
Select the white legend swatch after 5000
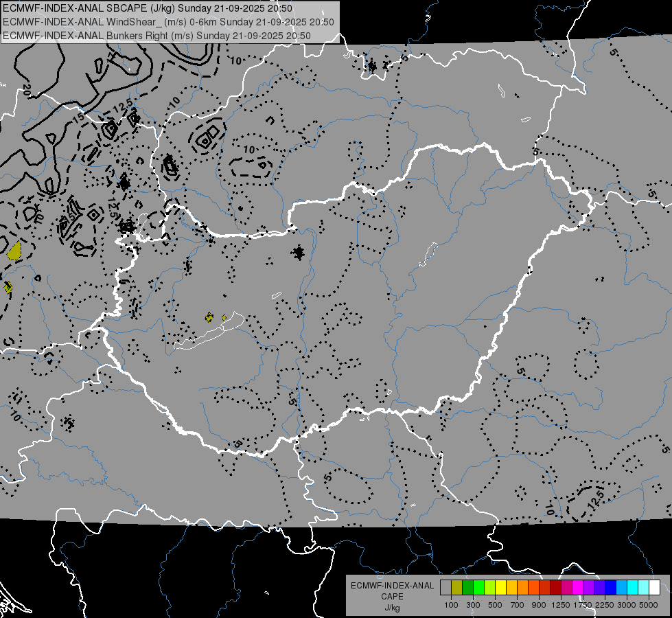point(654,588)
